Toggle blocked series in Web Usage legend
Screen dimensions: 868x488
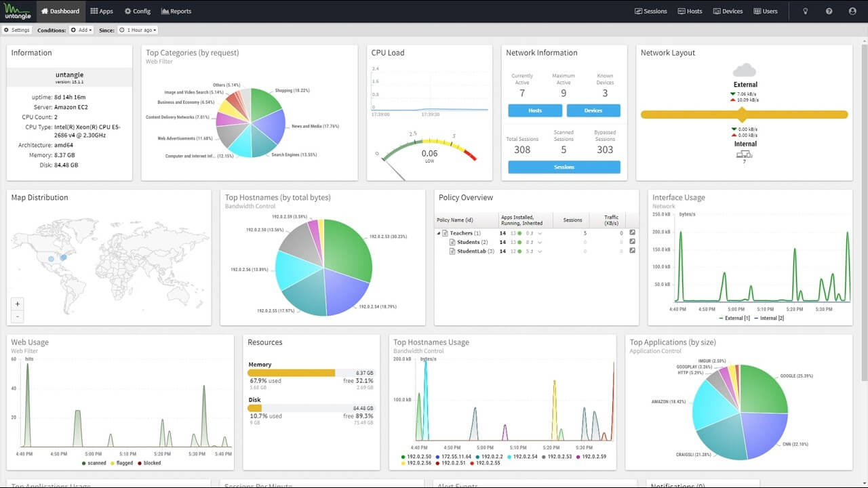[x=149, y=463]
